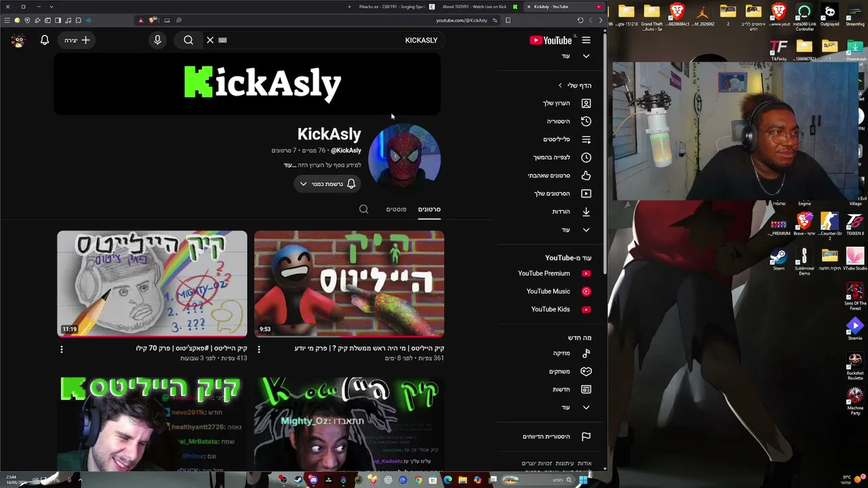Search within the KickAsly channel
Viewport: 868px width, 488px height.
[x=363, y=209]
